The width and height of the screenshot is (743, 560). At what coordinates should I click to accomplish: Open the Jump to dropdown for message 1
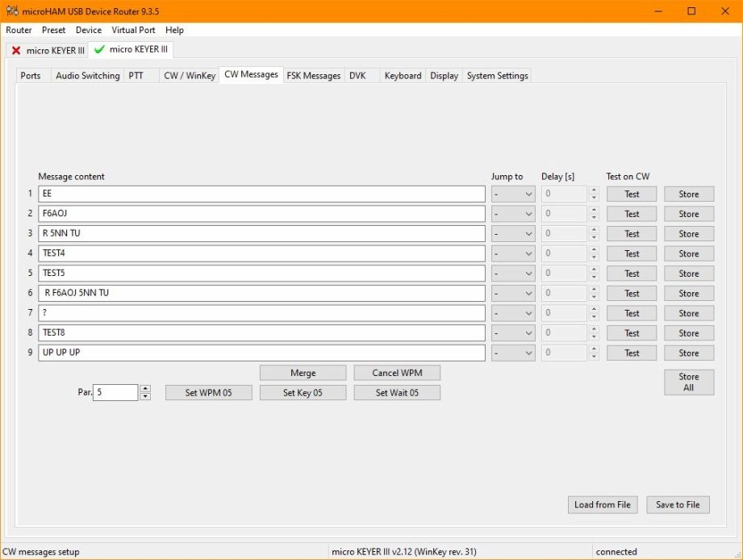coord(513,194)
